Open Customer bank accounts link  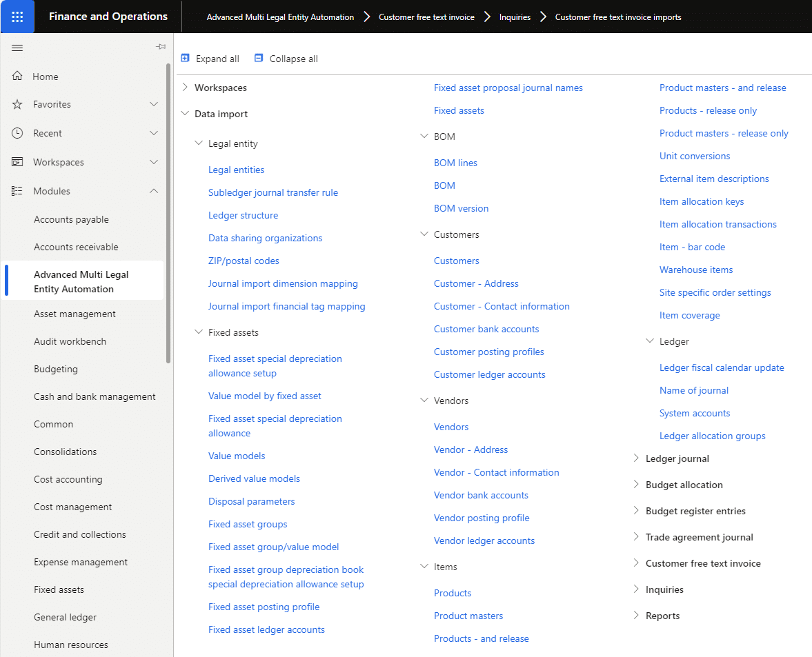pos(486,329)
